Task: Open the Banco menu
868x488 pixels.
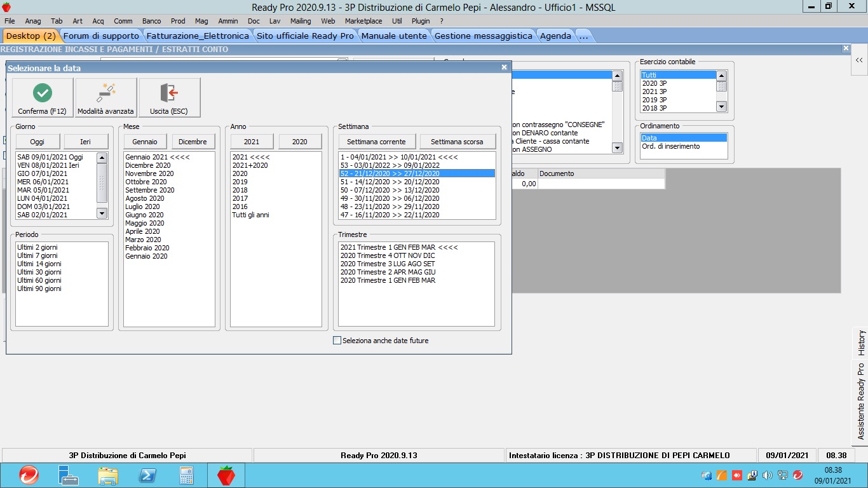Action: [x=151, y=21]
